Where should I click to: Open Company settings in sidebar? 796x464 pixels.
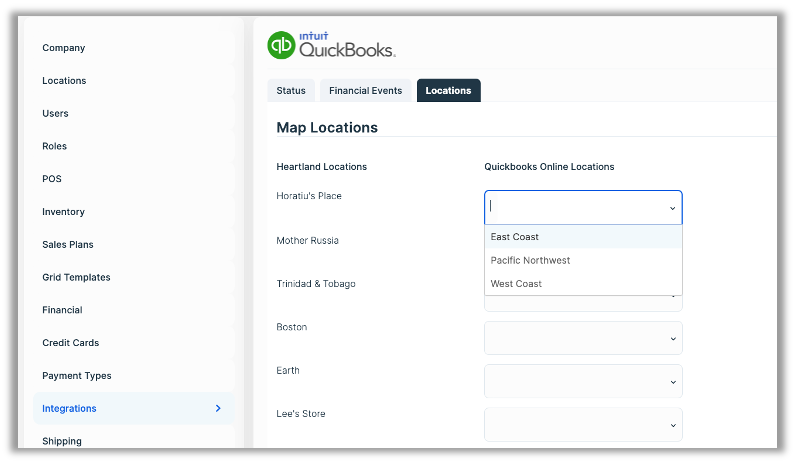pyautogui.click(x=63, y=48)
